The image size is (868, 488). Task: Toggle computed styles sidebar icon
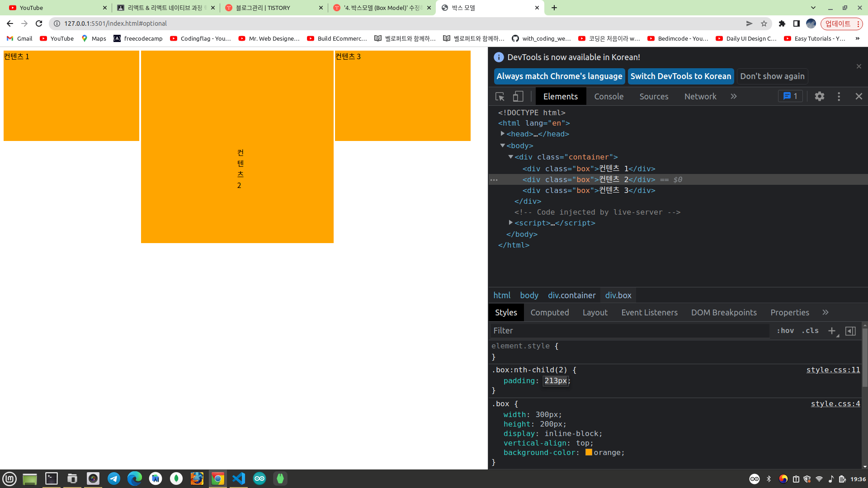click(850, 331)
